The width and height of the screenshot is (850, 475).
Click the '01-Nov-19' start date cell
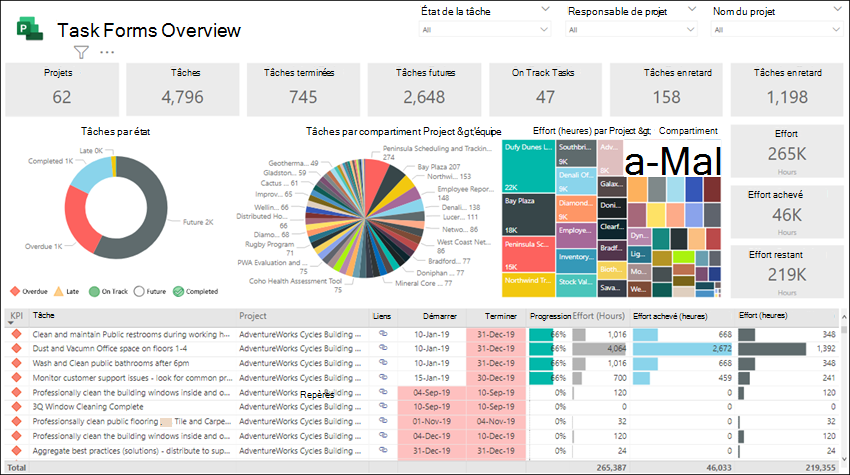click(432, 421)
